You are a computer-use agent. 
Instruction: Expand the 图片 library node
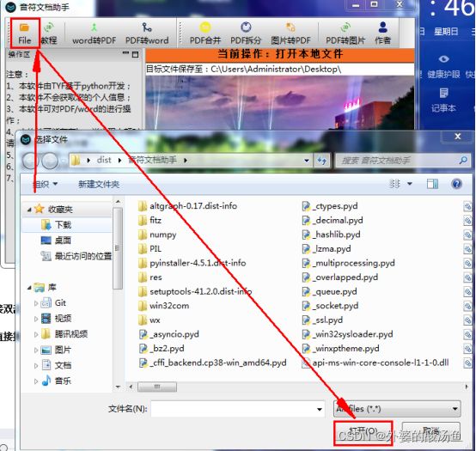coord(36,350)
